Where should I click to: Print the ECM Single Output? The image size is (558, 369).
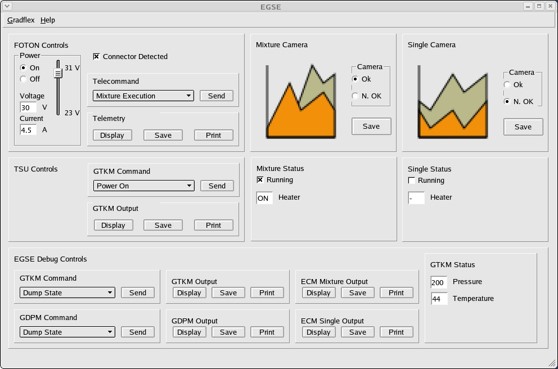coord(396,332)
